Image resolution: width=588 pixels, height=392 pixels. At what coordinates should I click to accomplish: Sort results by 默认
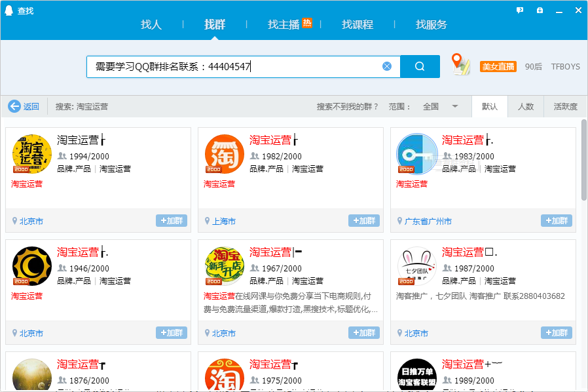coord(489,107)
